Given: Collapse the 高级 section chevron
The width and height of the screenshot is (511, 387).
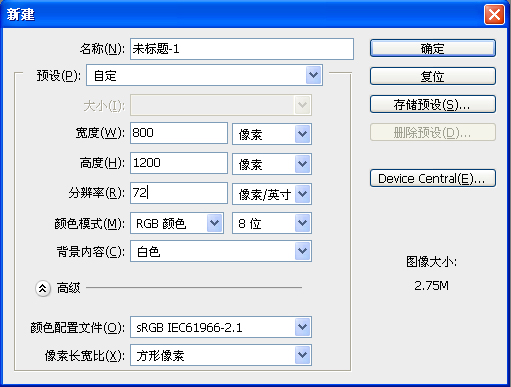Looking at the screenshot, I should point(43,288).
